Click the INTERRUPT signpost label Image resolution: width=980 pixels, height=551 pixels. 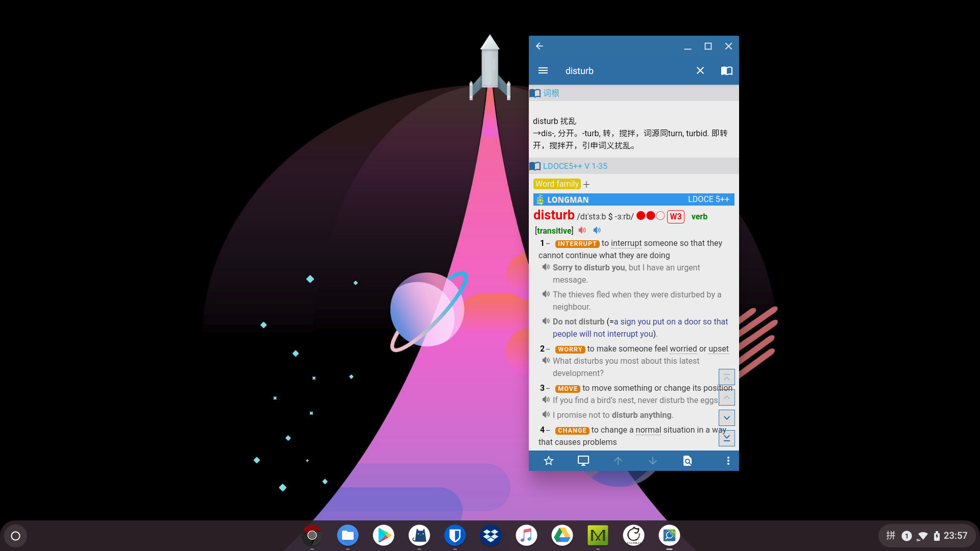pos(577,244)
